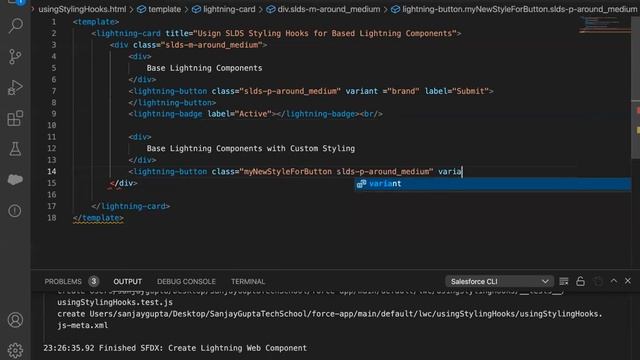This screenshot has width=640, height=360.
Task: Open the Manage gear settings
Action: point(15,350)
